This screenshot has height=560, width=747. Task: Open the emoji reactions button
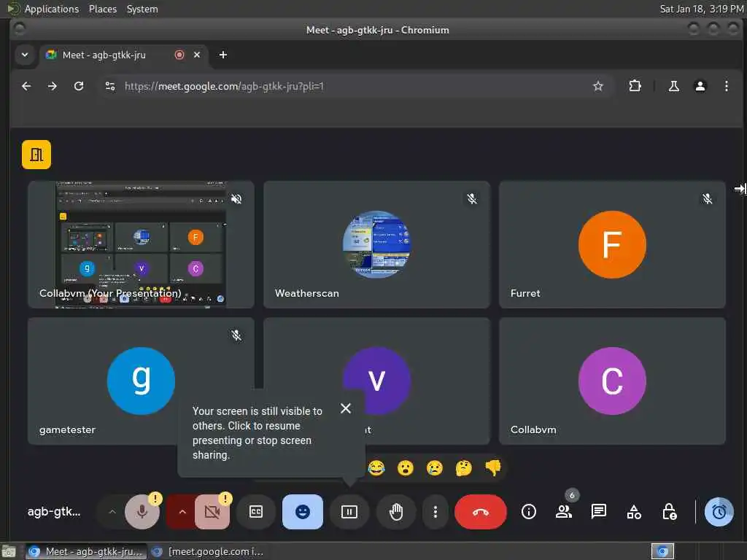coord(303,512)
